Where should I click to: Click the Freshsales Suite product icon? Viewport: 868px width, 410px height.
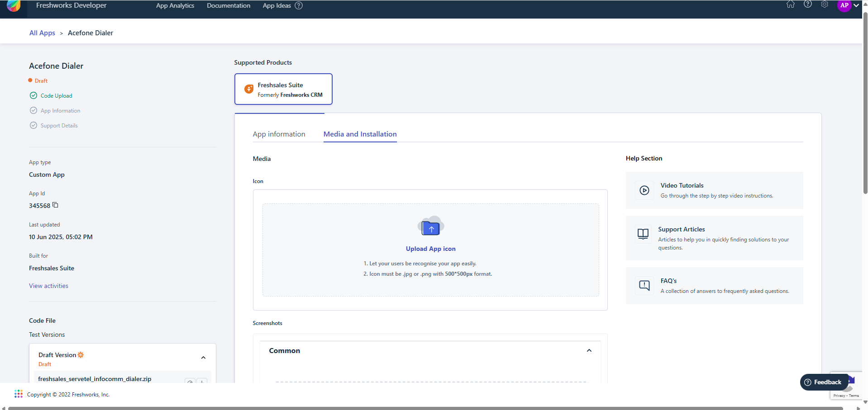point(249,89)
